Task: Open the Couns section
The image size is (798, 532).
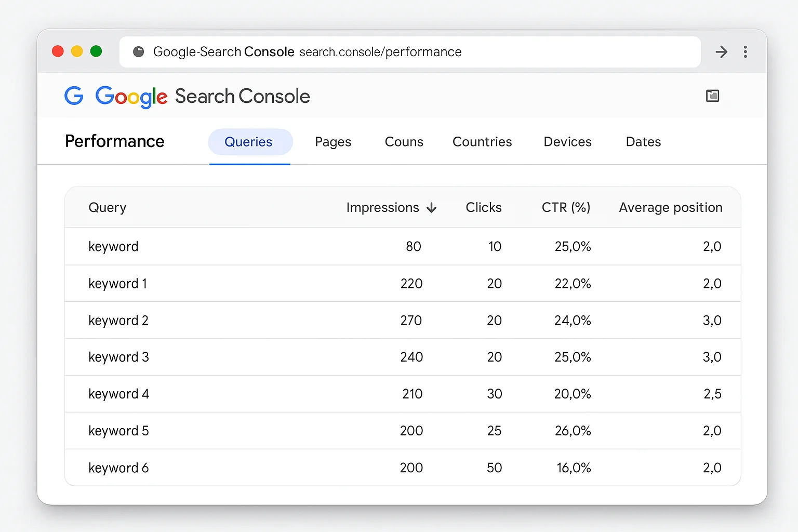Action: pos(404,141)
